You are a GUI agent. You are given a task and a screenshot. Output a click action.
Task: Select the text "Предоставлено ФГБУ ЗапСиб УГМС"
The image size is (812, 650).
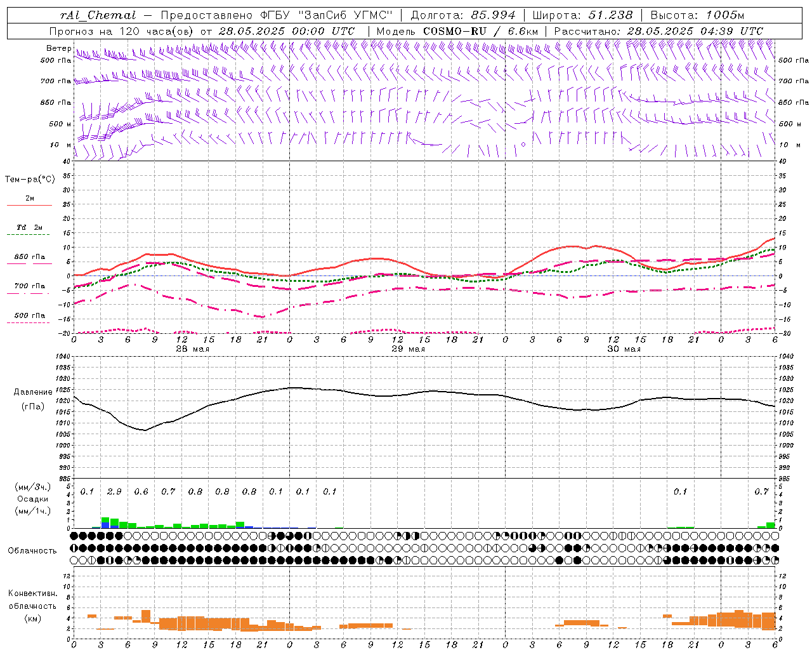coord(277,15)
